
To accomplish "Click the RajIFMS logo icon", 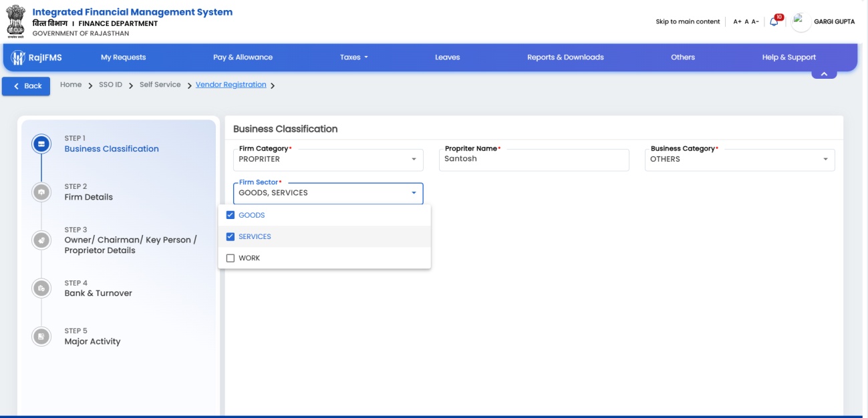I will pyautogui.click(x=18, y=57).
